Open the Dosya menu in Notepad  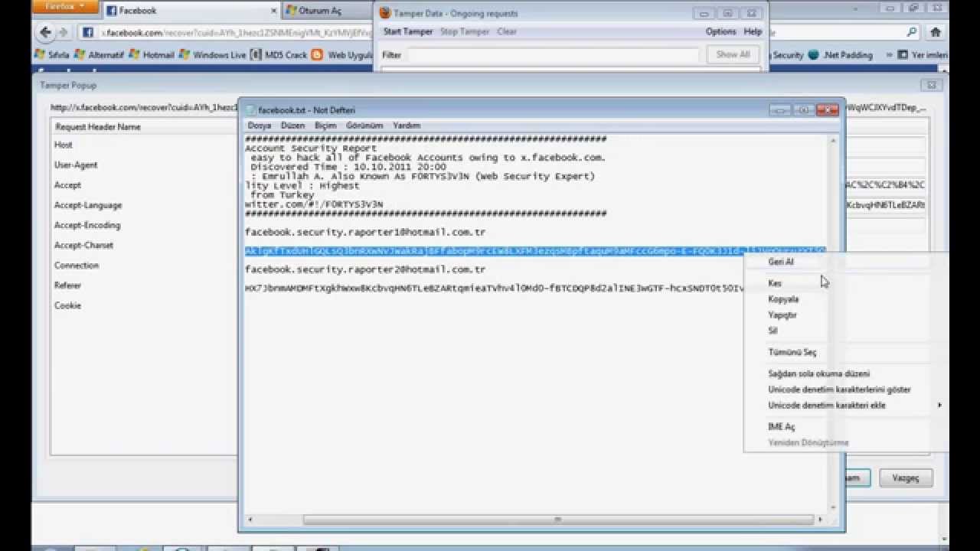(259, 126)
